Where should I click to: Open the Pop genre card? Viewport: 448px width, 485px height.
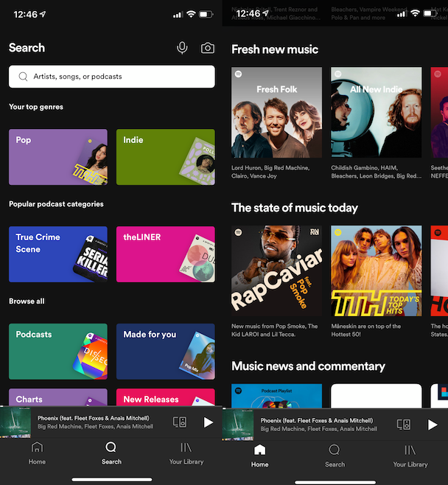click(58, 157)
